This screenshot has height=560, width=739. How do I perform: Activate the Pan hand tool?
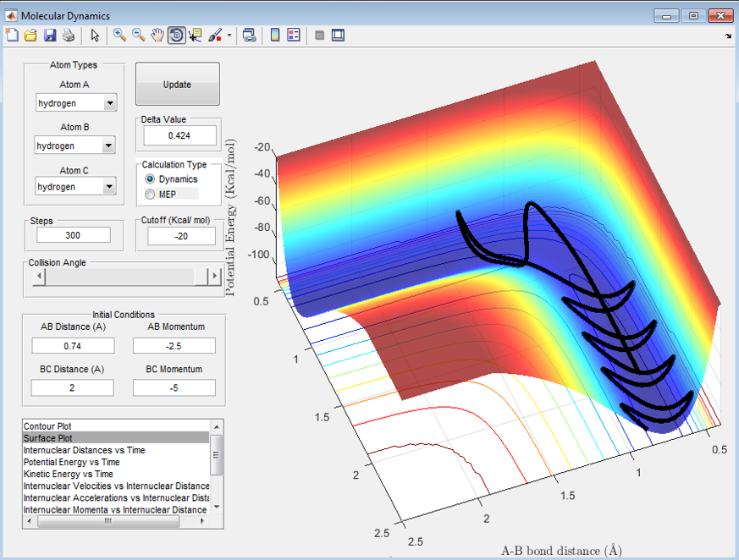click(x=157, y=36)
